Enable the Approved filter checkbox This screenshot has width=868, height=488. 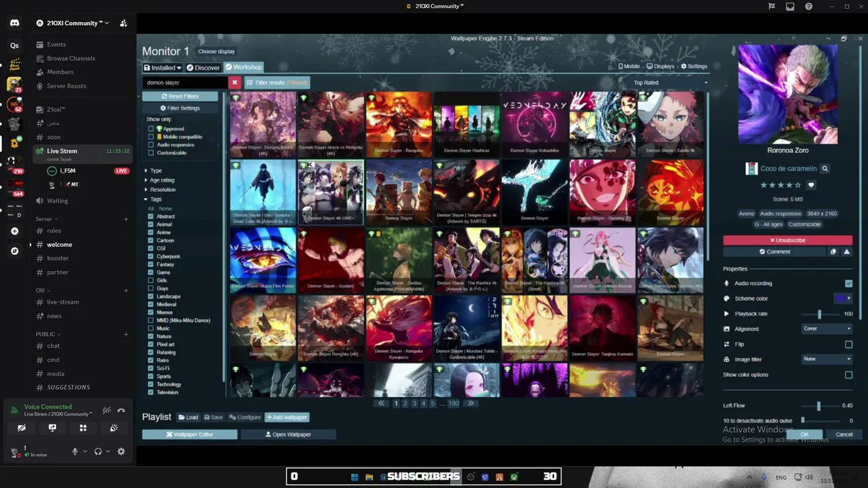point(151,129)
